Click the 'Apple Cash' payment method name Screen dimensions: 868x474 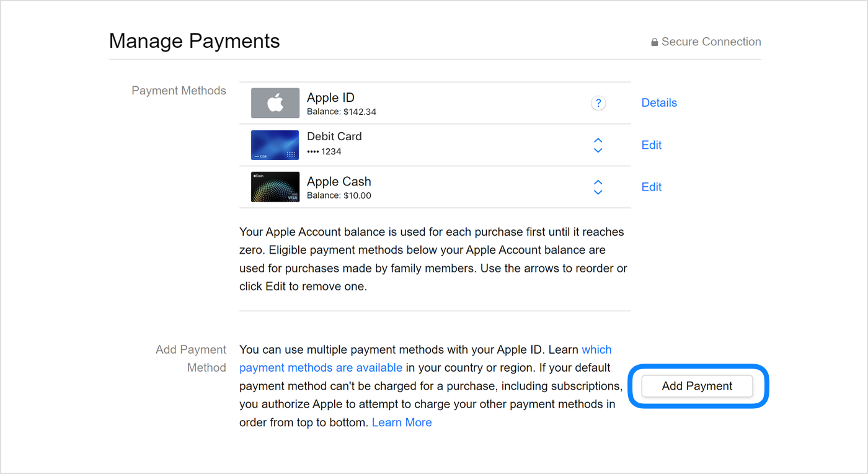[x=339, y=182]
